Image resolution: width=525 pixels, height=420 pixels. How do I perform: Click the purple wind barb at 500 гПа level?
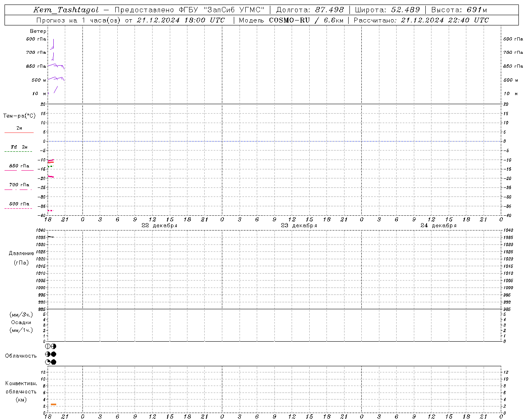52,44
